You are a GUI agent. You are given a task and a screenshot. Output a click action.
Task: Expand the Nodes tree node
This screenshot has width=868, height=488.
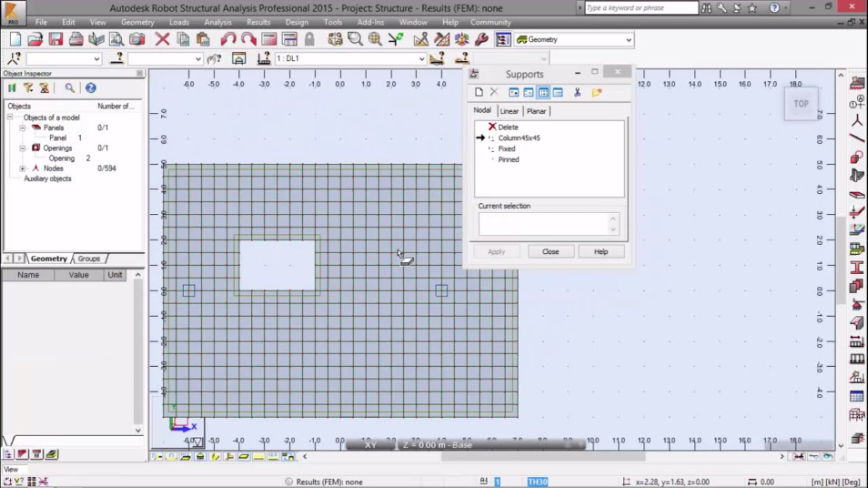[22, 168]
